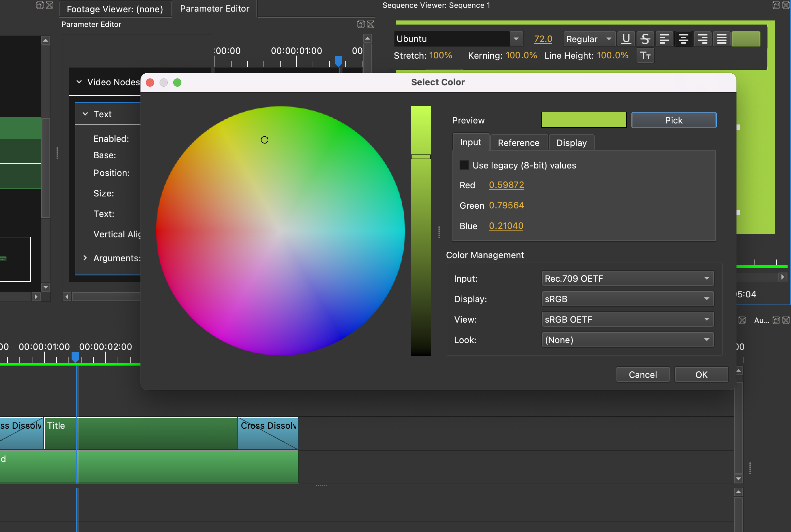This screenshot has width=791, height=532.
Task: Switch to the Reference tab
Action: [x=518, y=142]
